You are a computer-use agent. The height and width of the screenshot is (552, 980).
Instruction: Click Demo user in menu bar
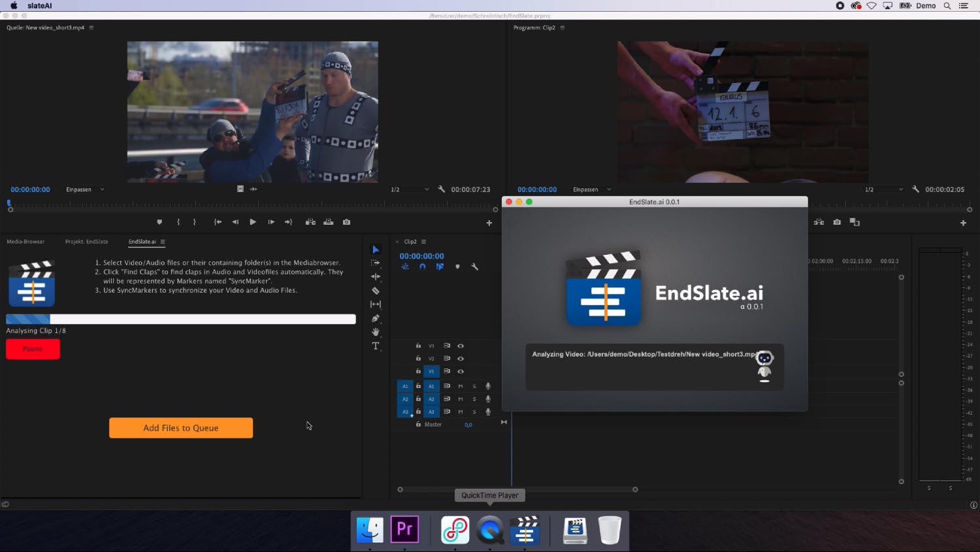(x=926, y=6)
